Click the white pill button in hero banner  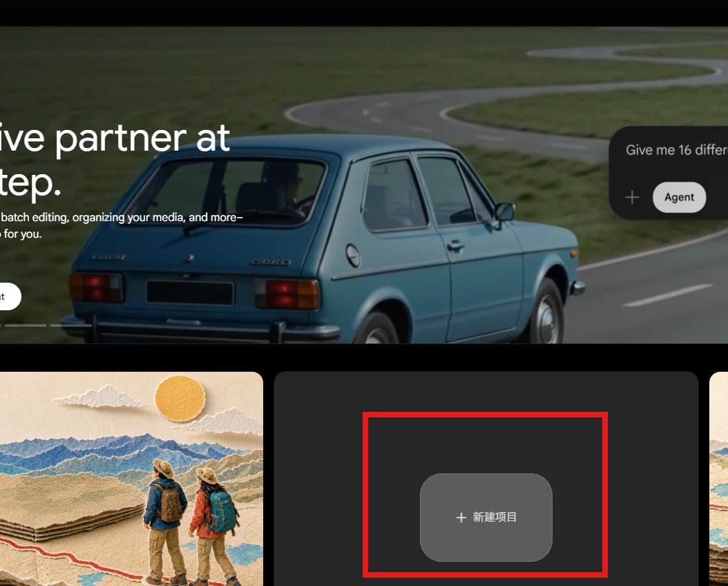pyautogui.click(x=9, y=296)
